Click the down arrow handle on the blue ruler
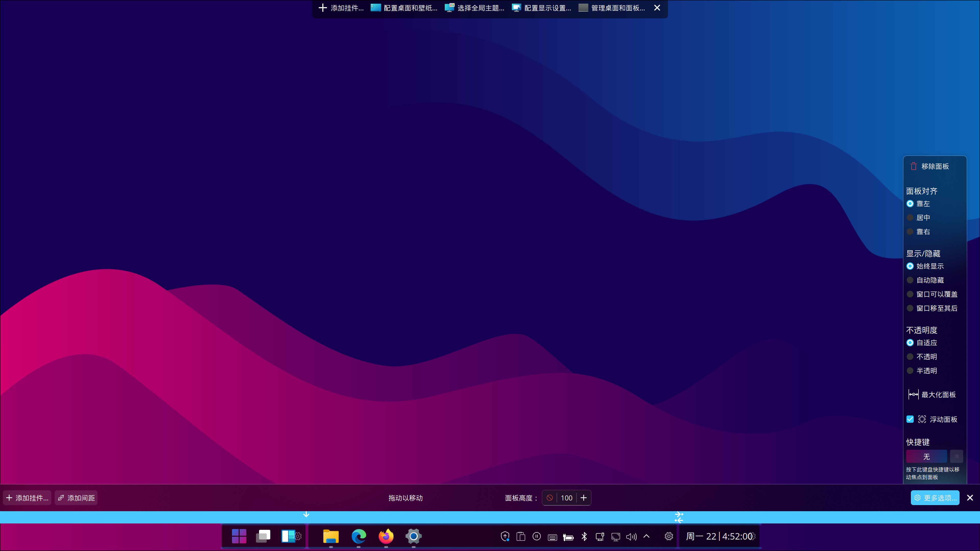Image resolution: width=980 pixels, height=551 pixels. 306,515
